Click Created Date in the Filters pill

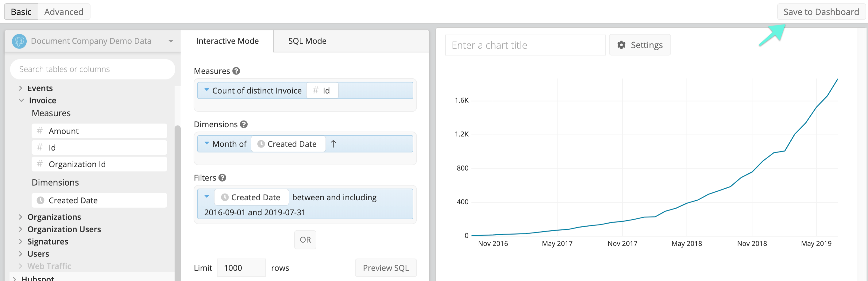[x=251, y=197]
